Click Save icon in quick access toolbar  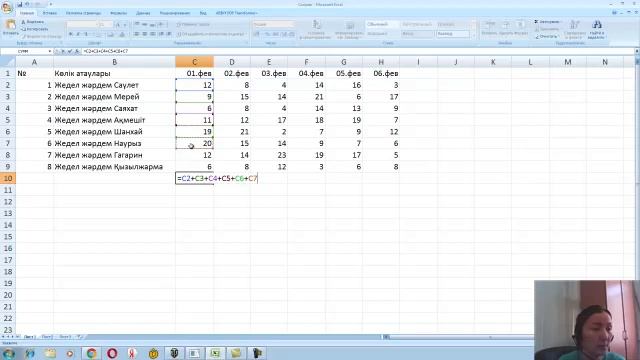click(x=20, y=4)
